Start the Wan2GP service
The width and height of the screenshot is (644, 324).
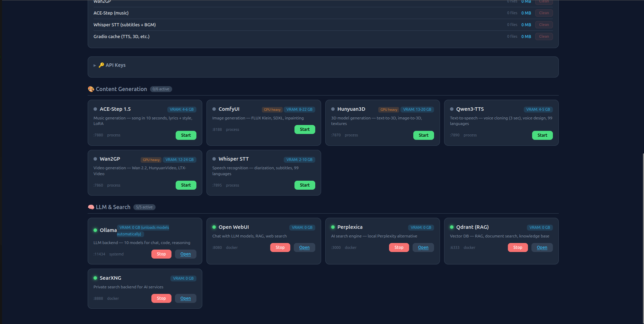pyautogui.click(x=186, y=185)
